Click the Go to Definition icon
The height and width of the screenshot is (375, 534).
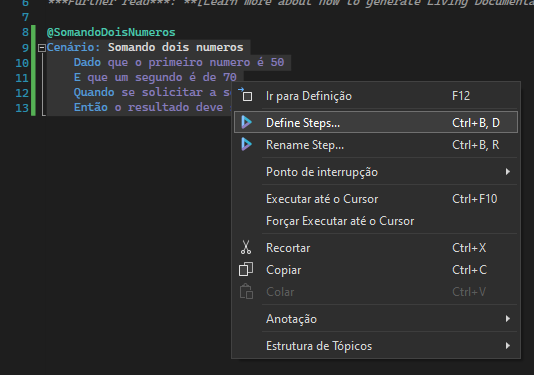[x=246, y=95]
